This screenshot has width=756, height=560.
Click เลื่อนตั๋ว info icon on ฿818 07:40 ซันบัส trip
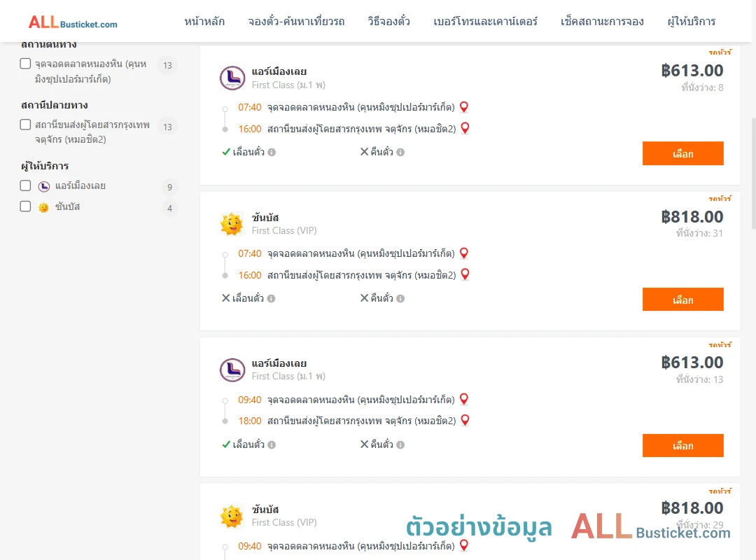[272, 299]
